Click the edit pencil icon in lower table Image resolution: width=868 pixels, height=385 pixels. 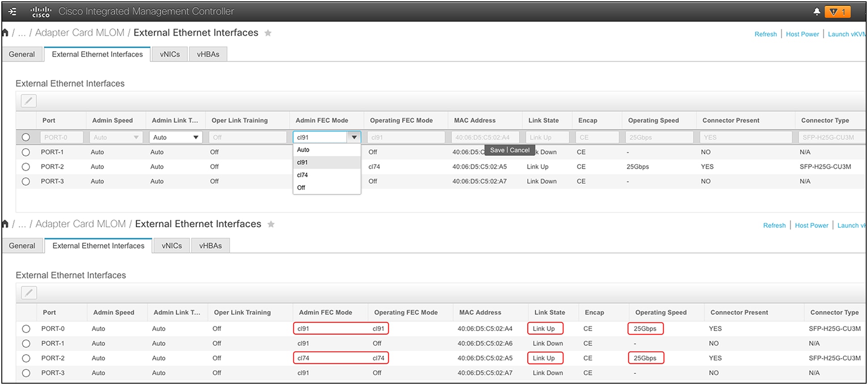coord(29,293)
